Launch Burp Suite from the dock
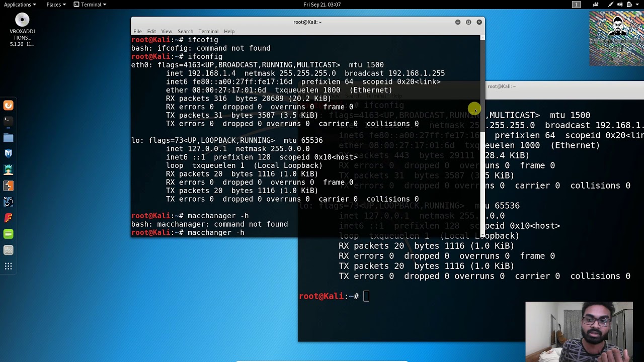Screen dimensions: 644x362 [x=8, y=186]
